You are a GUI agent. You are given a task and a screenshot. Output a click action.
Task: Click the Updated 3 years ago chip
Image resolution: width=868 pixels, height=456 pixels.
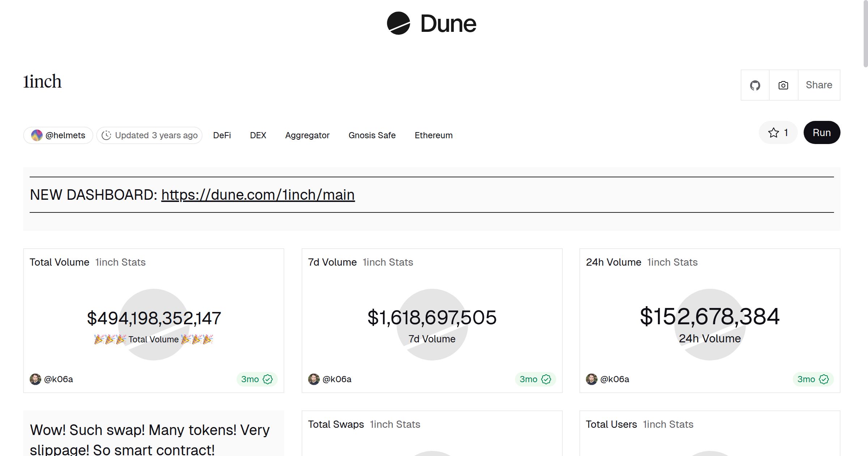[149, 135]
